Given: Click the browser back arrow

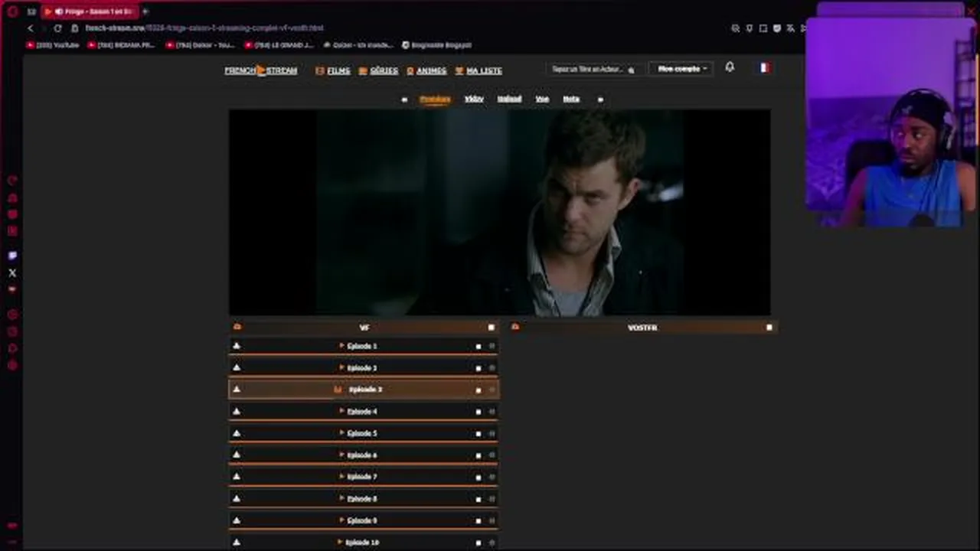Looking at the screenshot, I should pyautogui.click(x=31, y=28).
